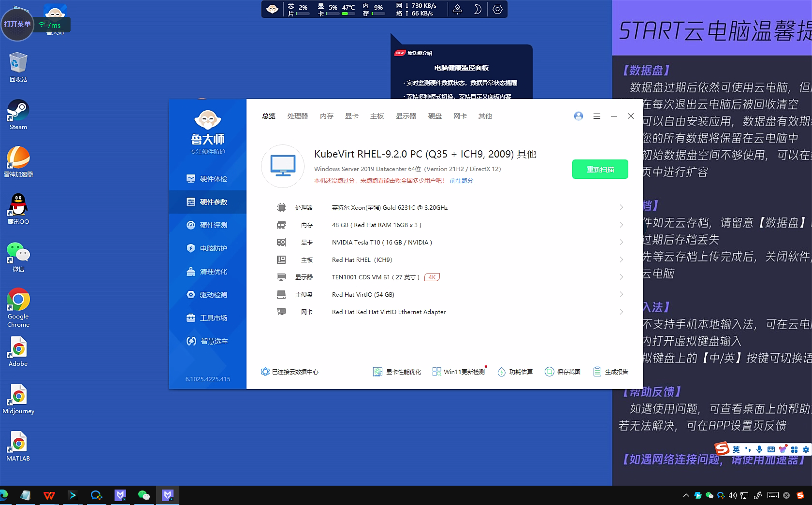Switch to the 显卡 tab
812x505 pixels.
352,116
